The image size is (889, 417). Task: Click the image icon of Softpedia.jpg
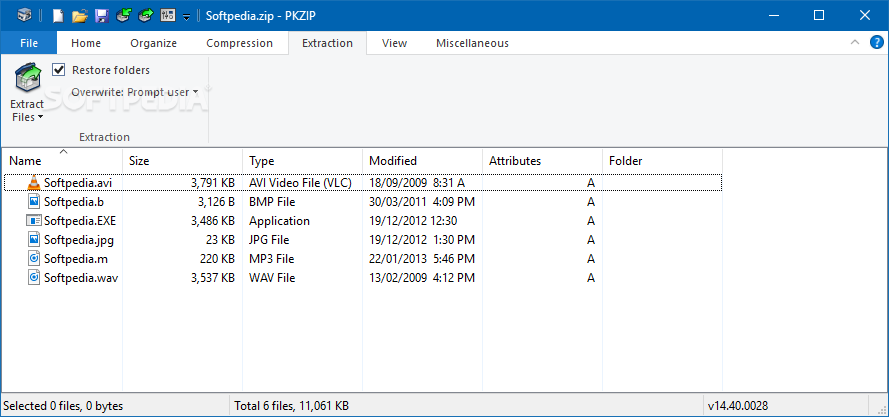click(x=34, y=239)
